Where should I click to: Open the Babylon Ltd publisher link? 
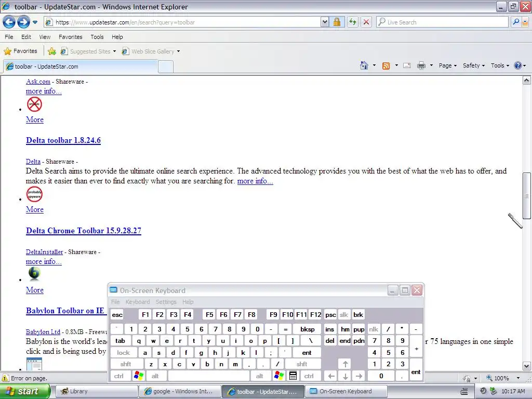[43, 332]
